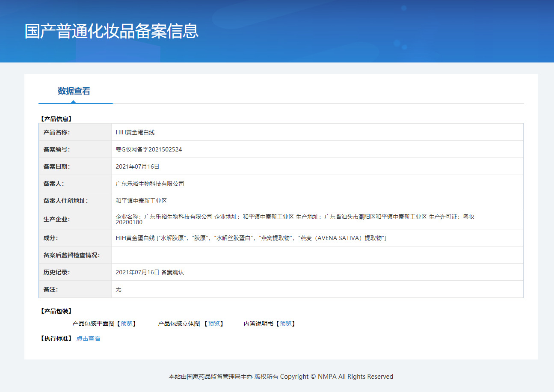Click 广东乐裕生物科技有限公司 in 备案人 row
Viewport: 554px width, 392px height.
click(x=150, y=184)
